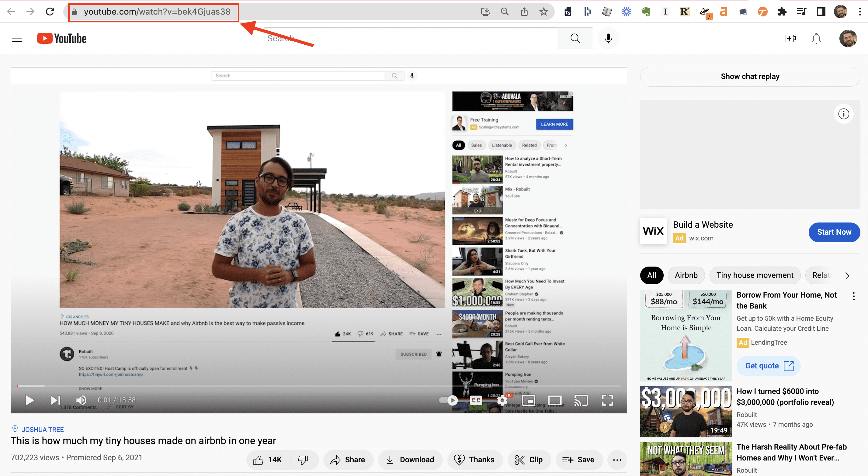Open How I turned $6000 into $3,000,000 title
Image resolution: width=868 pixels, height=476 pixels.
[x=785, y=396]
